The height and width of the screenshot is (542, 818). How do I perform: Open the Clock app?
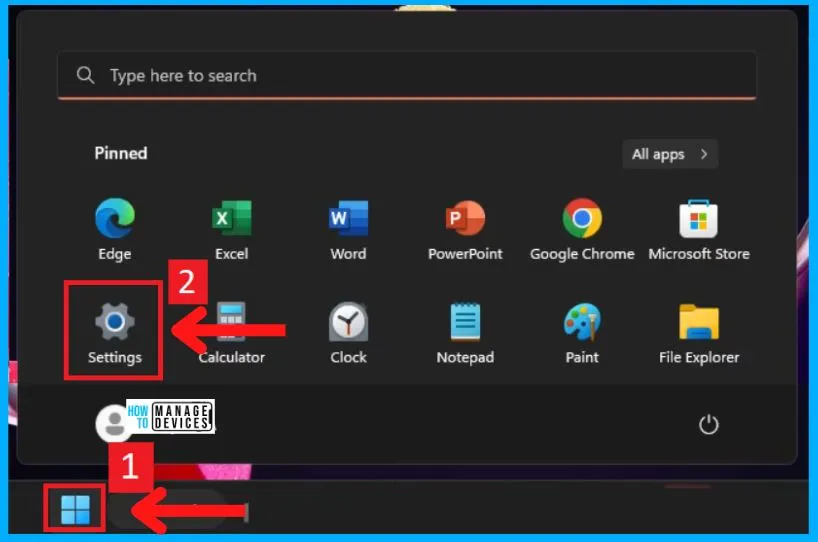click(x=348, y=333)
